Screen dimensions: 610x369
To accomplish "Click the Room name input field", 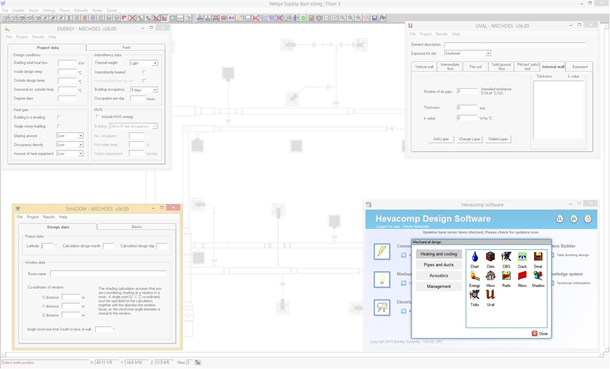I will pos(108,274).
